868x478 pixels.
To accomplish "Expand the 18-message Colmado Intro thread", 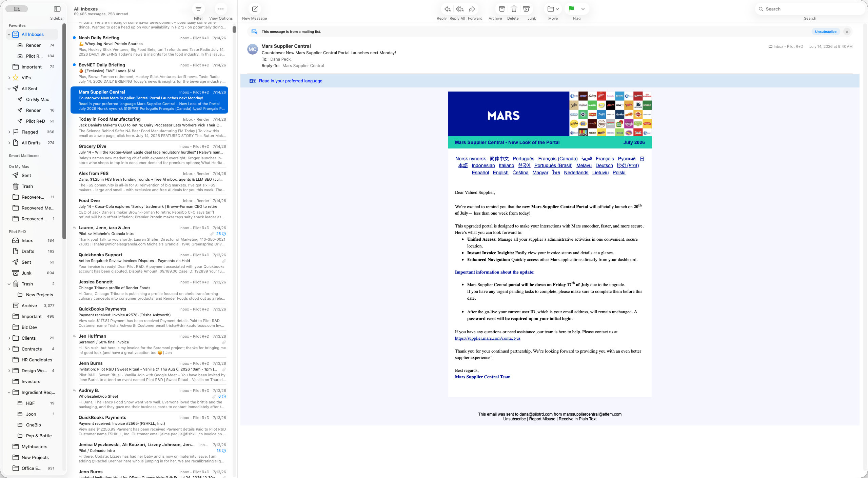I will (221, 451).
